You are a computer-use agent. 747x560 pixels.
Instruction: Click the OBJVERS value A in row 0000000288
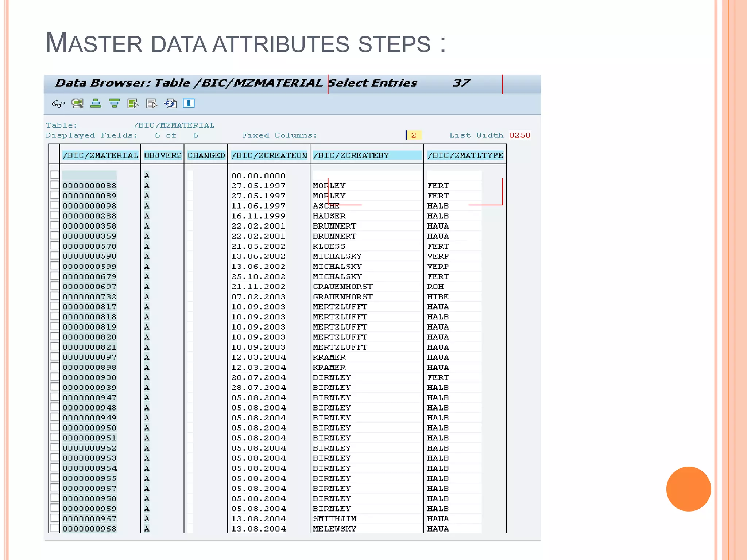point(147,216)
